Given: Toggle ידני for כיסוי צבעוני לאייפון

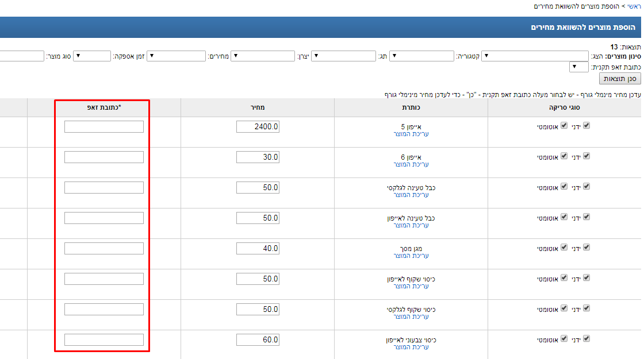Looking at the screenshot, I should click(586, 338).
